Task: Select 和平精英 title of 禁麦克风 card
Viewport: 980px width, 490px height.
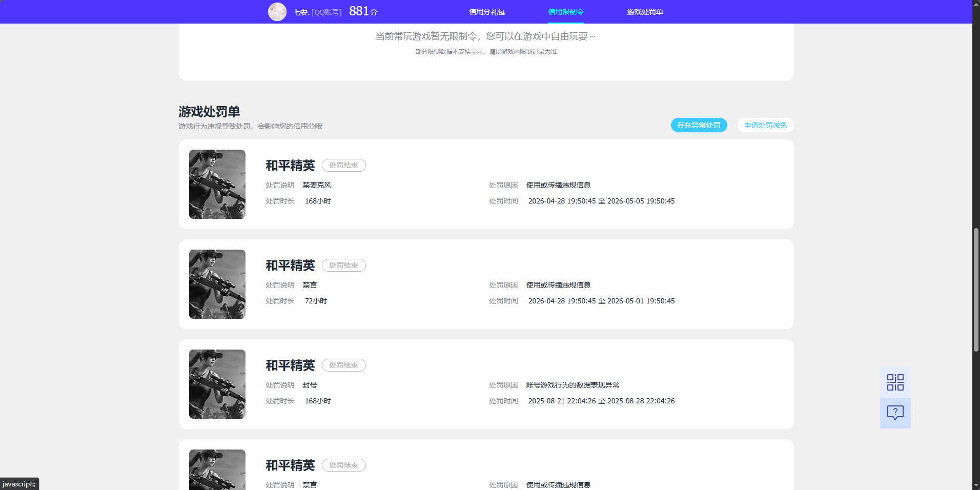Action: pyautogui.click(x=290, y=166)
